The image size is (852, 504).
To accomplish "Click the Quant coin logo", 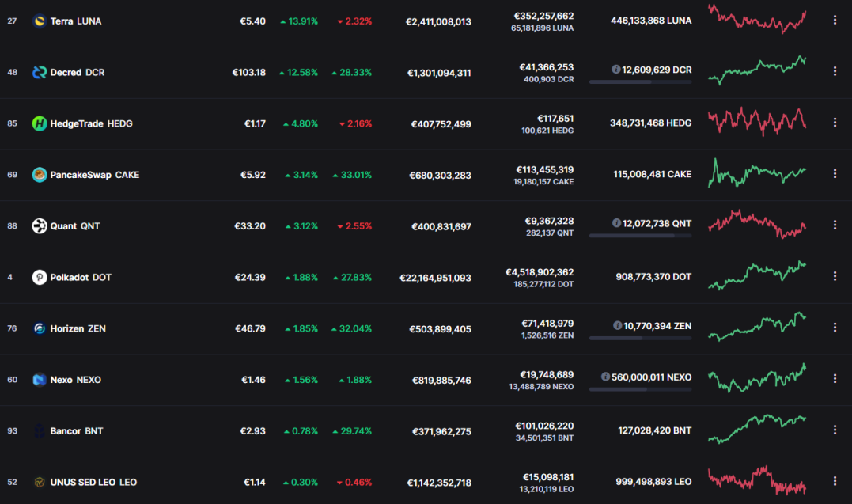I will [x=39, y=225].
